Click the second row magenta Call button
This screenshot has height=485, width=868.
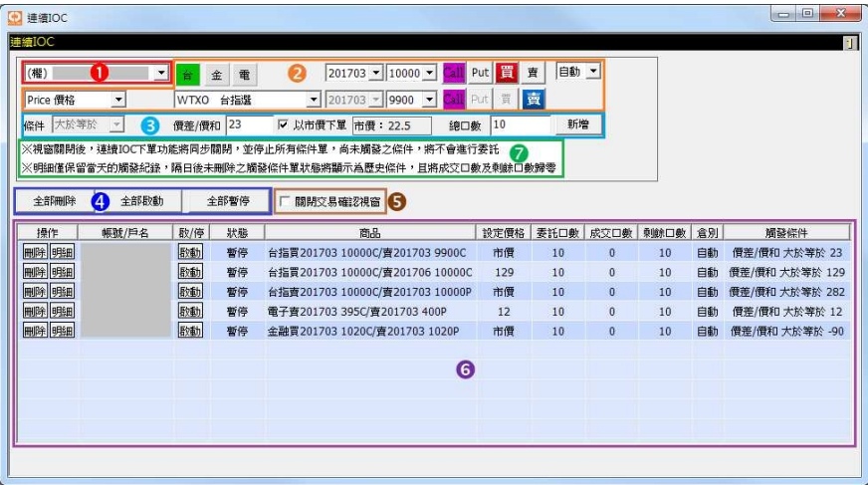click(453, 100)
